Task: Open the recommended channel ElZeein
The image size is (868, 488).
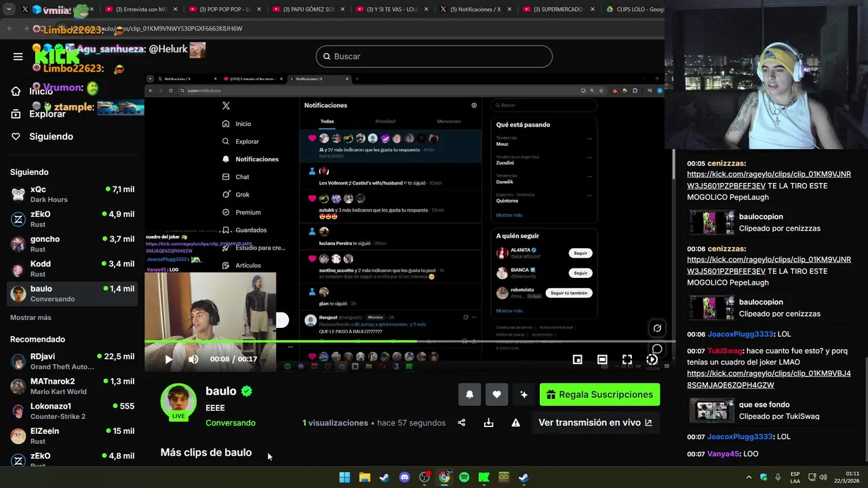Action: [72, 436]
